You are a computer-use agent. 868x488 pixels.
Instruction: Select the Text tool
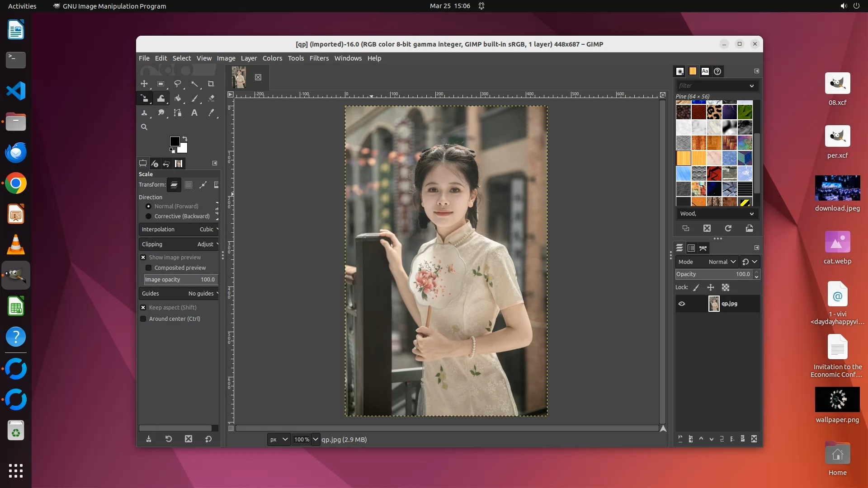[x=194, y=113]
